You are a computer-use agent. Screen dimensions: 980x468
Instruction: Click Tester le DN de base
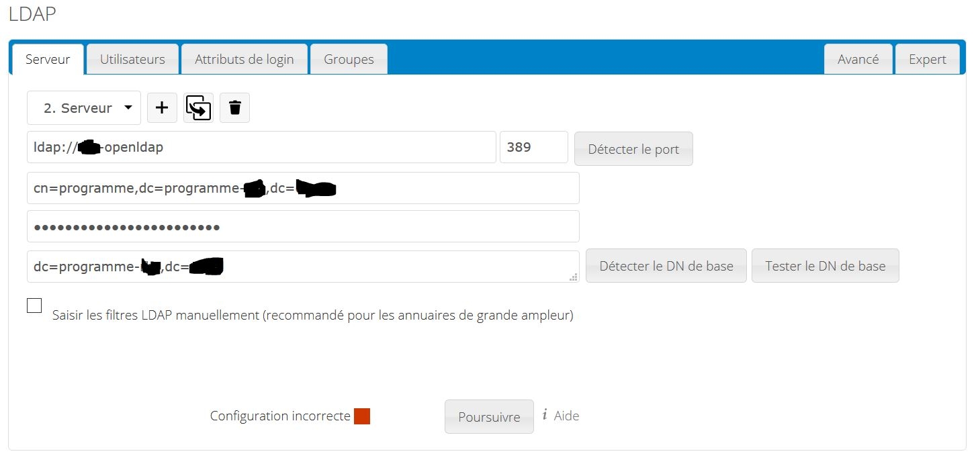pos(825,266)
